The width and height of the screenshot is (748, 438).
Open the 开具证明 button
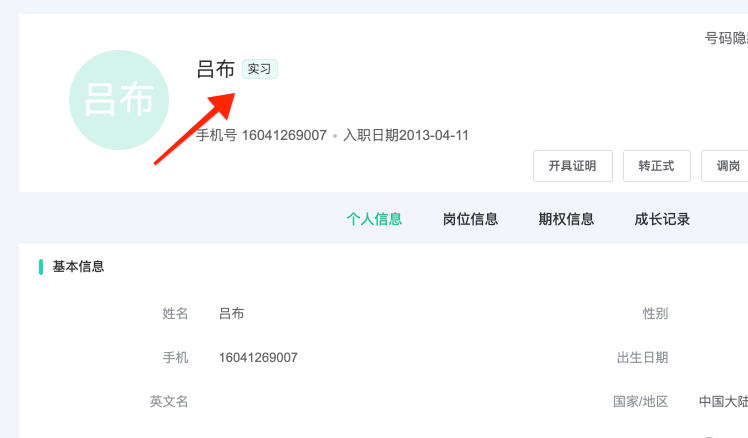(x=572, y=166)
